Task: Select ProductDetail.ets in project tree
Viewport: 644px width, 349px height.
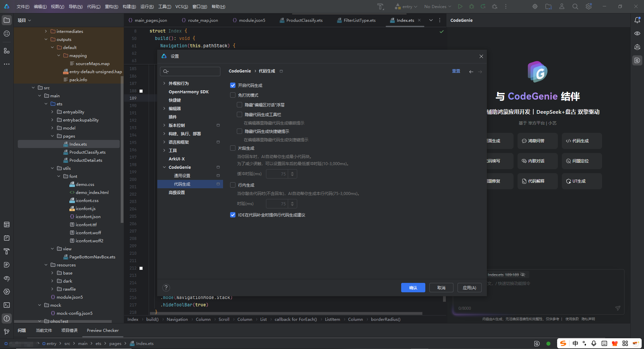Action: [86, 160]
